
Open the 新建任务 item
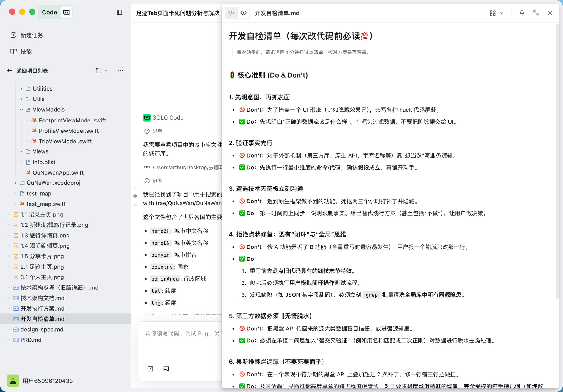pyautogui.click(x=32, y=35)
